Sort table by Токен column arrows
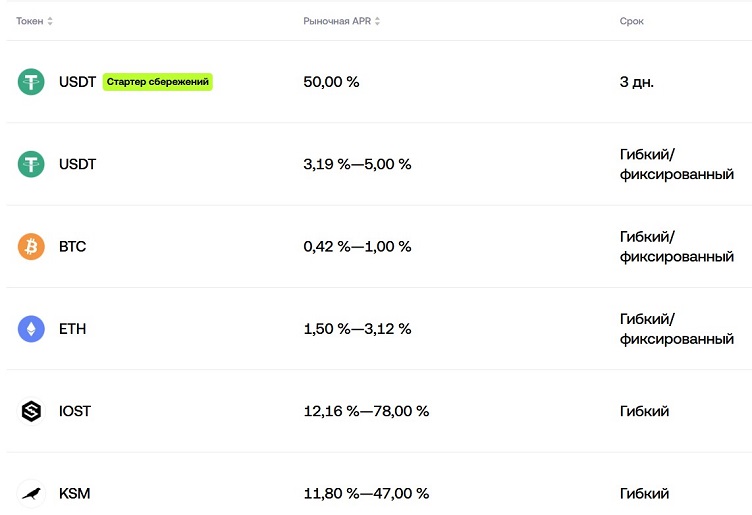 pyautogui.click(x=50, y=21)
